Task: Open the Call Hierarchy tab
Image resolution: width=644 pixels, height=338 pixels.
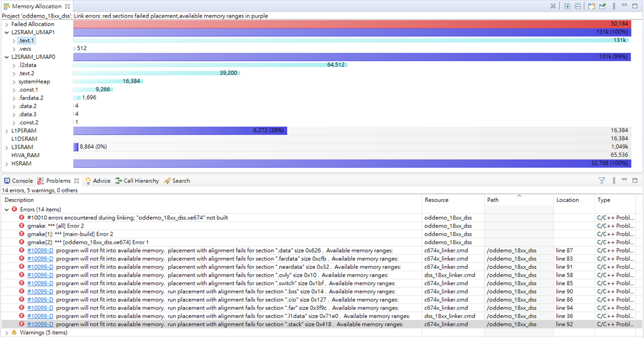Action: (x=137, y=181)
